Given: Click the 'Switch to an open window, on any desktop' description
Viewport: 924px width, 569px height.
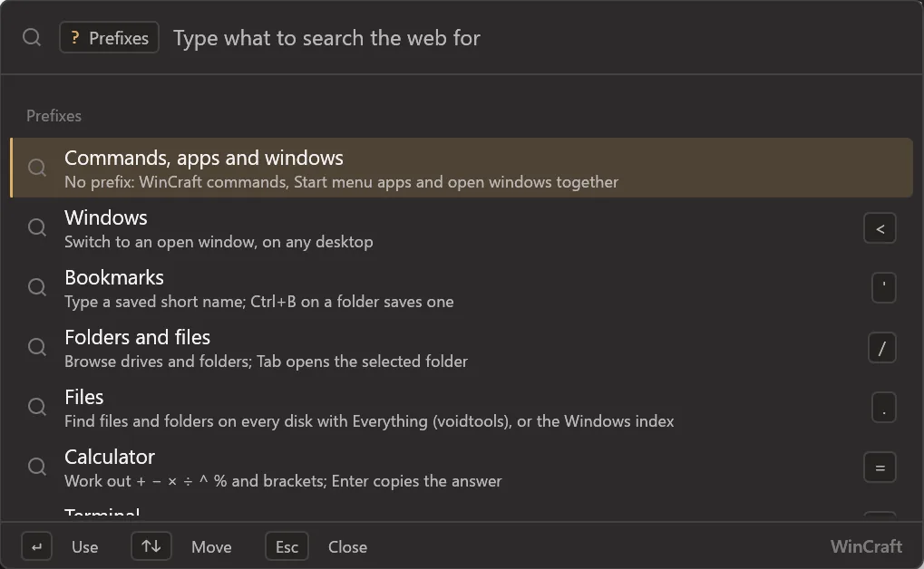Looking at the screenshot, I should coord(219,242).
